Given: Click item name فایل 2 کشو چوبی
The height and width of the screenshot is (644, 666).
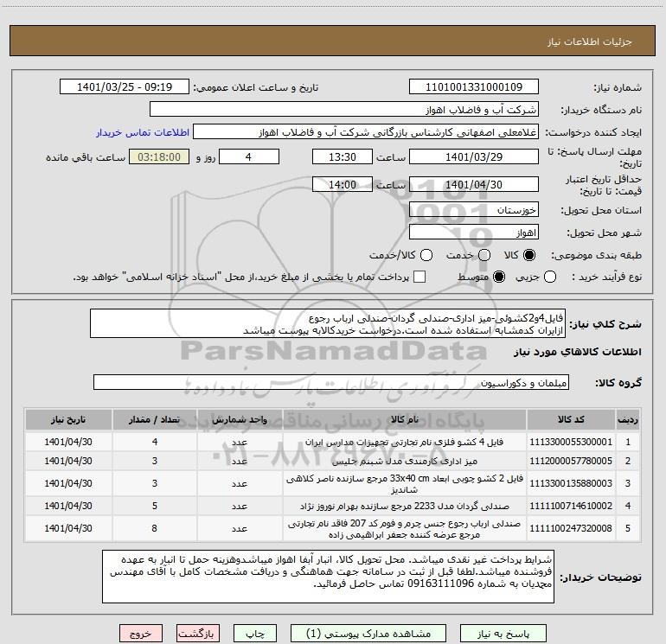Looking at the screenshot, I should coord(405,484).
